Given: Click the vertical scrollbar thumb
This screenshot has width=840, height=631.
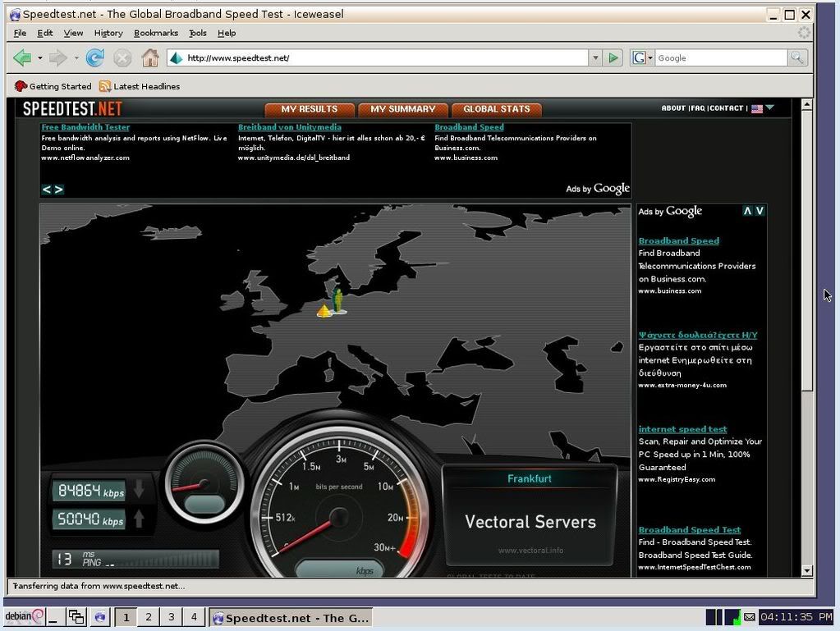Looking at the screenshot, I should 807,250.
